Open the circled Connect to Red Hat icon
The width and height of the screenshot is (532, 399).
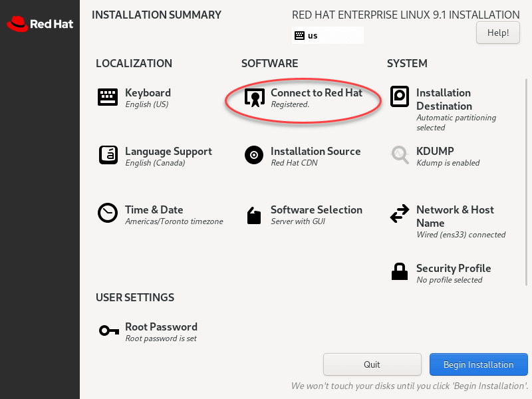click(x=253, y=97)
